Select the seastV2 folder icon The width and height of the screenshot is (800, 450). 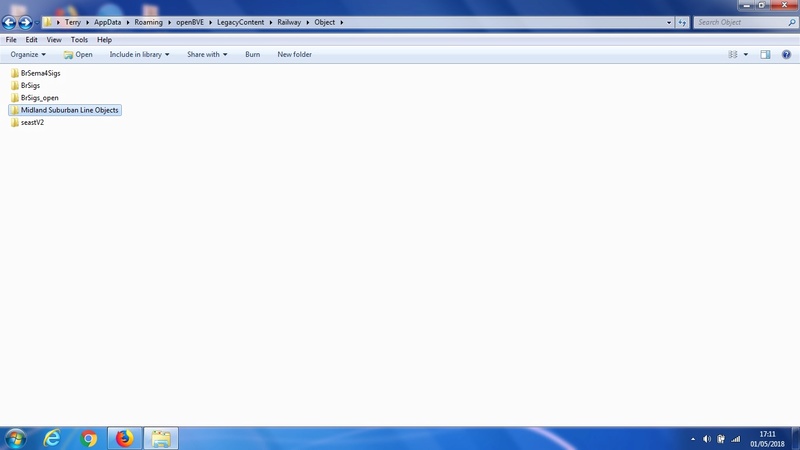(x=15, y=122)
